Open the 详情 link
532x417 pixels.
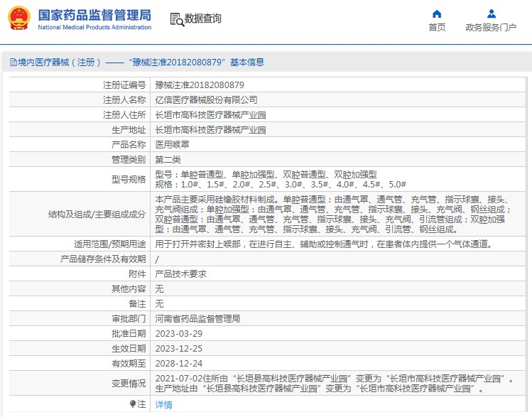[x=163, y=404]
